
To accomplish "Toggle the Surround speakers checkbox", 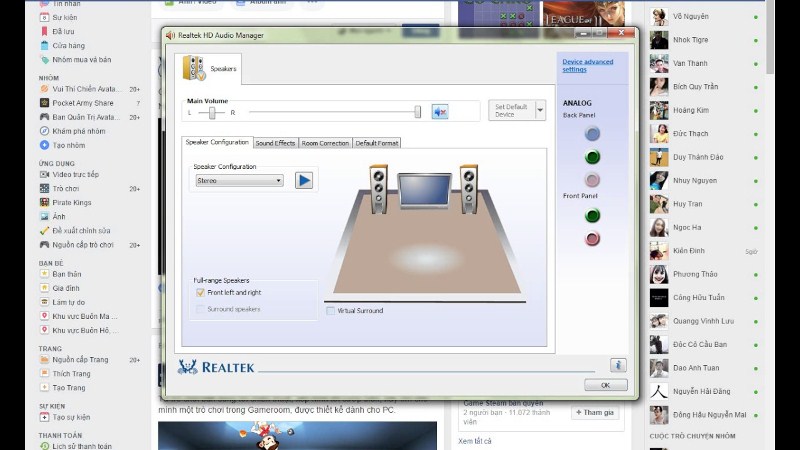I will pos(200,309).
